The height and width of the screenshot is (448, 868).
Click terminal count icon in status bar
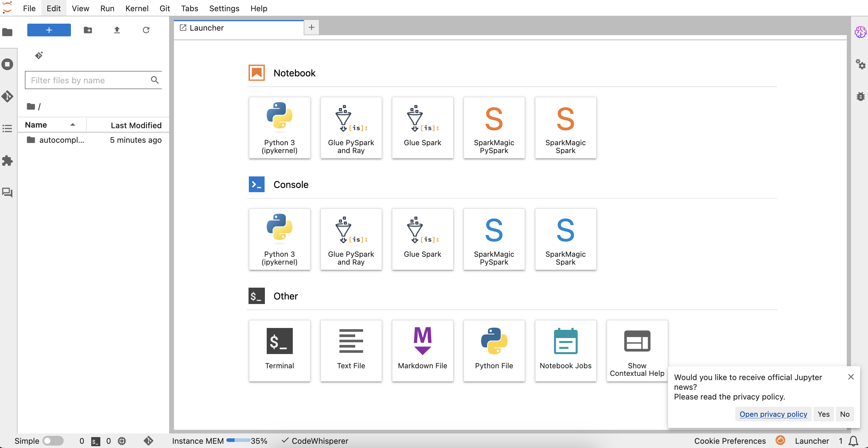96,441
